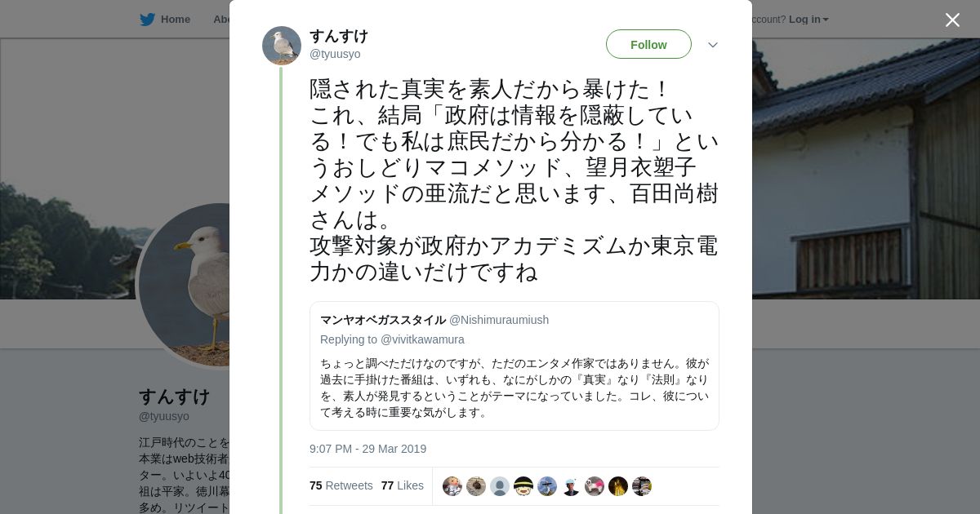
Task: Click the gray default profile liker avatar
Action: (x=500, y=486)
